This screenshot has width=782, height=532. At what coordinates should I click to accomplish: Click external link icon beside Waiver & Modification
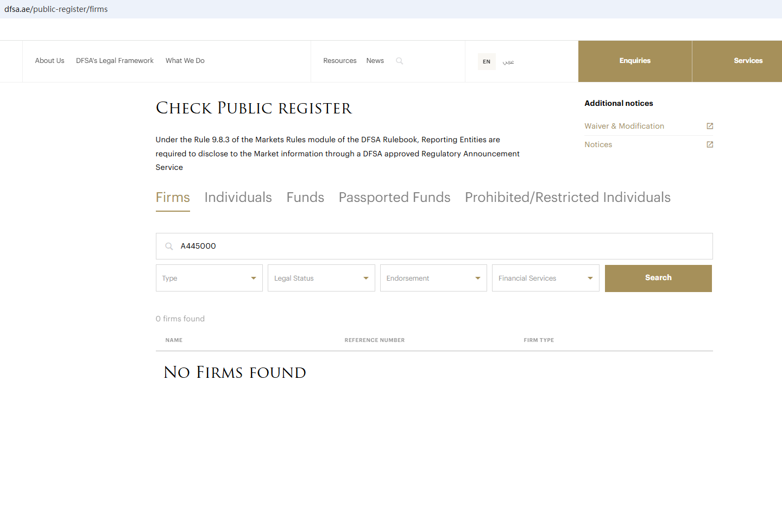pyautogui.click(x=709, y=126)
